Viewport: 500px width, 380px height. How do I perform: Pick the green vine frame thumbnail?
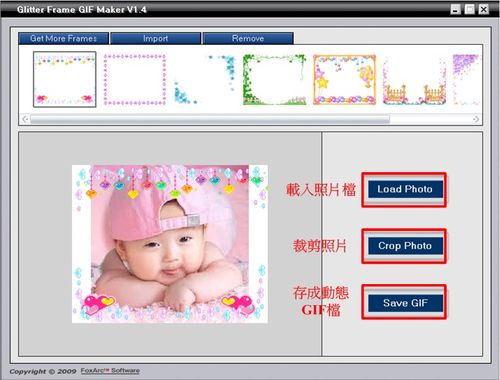pyautogui.click(x=275, y=80)
